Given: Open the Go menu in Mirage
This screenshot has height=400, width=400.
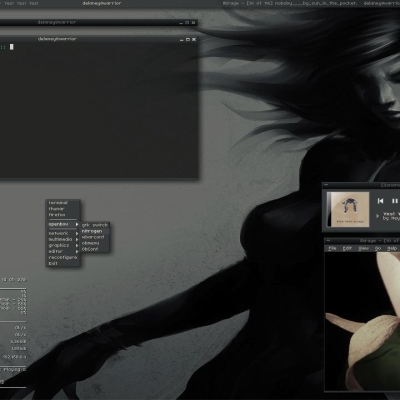Looking at the screenshot, I should (x=378, y=248).
